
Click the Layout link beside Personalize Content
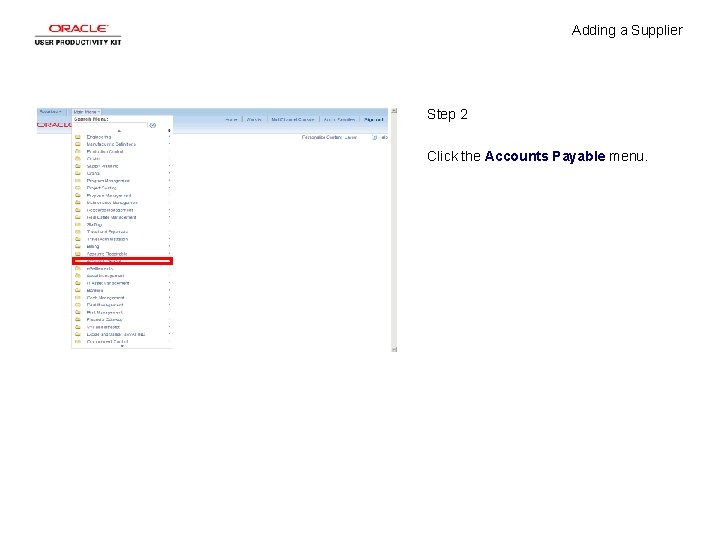coord(351,137)
